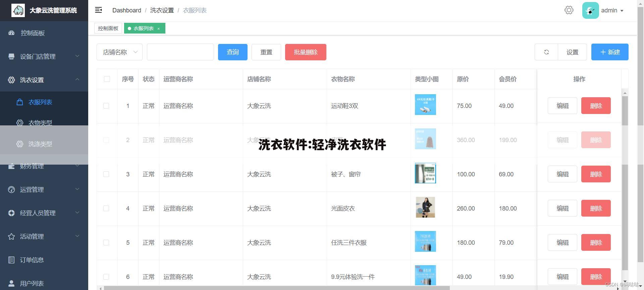Image resolution: width=644 pixels, height=290 pixels.
Task: Click the 运营管理 icon in sidebar
Action: [11, 189]
